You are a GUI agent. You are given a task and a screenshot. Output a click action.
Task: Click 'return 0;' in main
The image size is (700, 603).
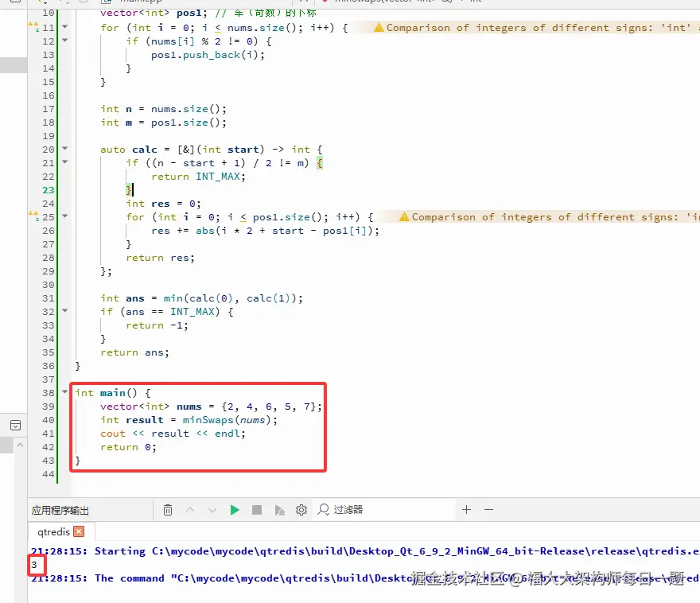129,447
